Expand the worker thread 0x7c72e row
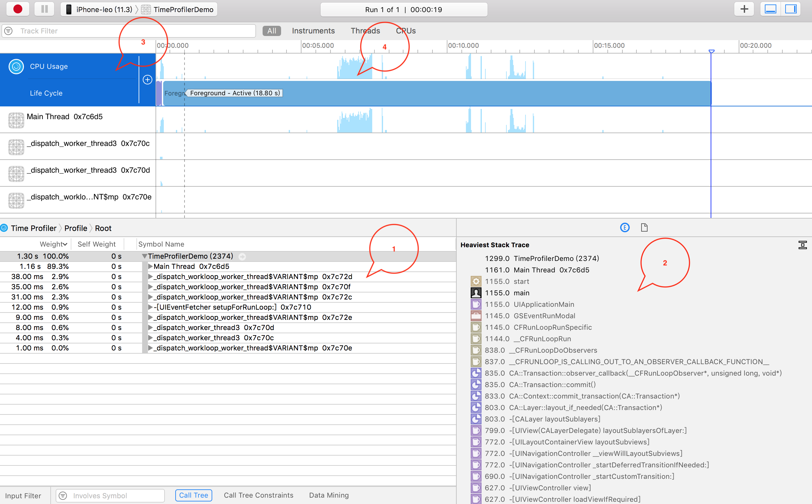The width and height of the screenshot is (812, 504). pyautogui.click(x=150, y=317)
